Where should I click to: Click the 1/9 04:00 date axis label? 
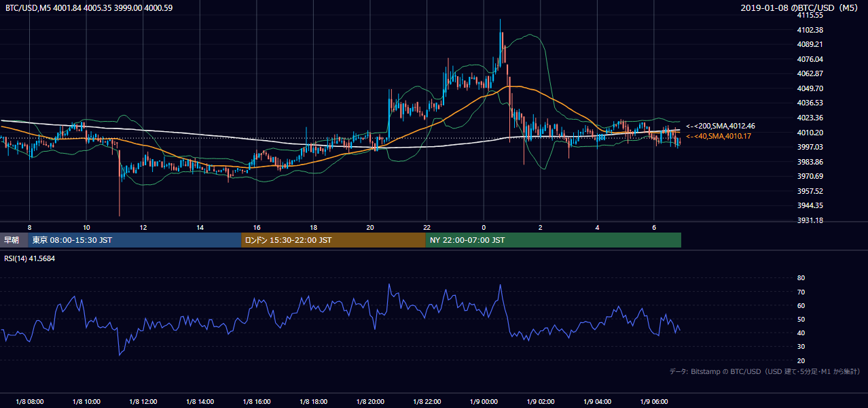[x=598, y=402]
